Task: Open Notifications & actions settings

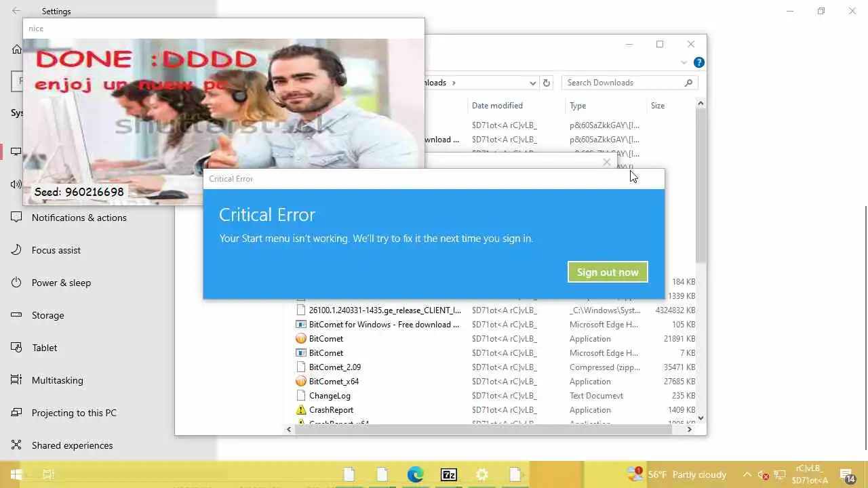Action: click(x=79, y=218)
